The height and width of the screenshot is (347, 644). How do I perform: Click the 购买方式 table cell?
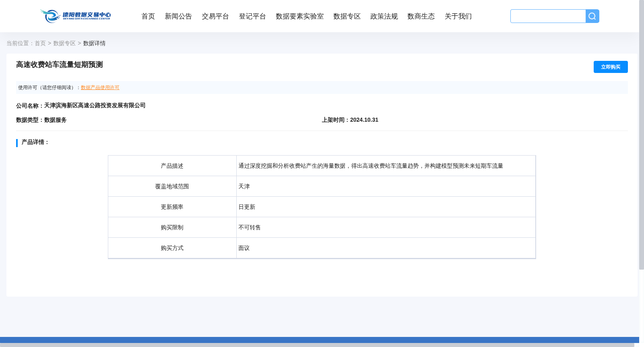(x=172, y=248)
